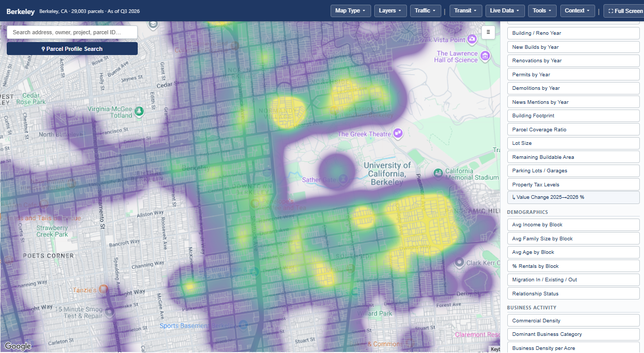Select % Rentals by Block layer

(573, 266)
